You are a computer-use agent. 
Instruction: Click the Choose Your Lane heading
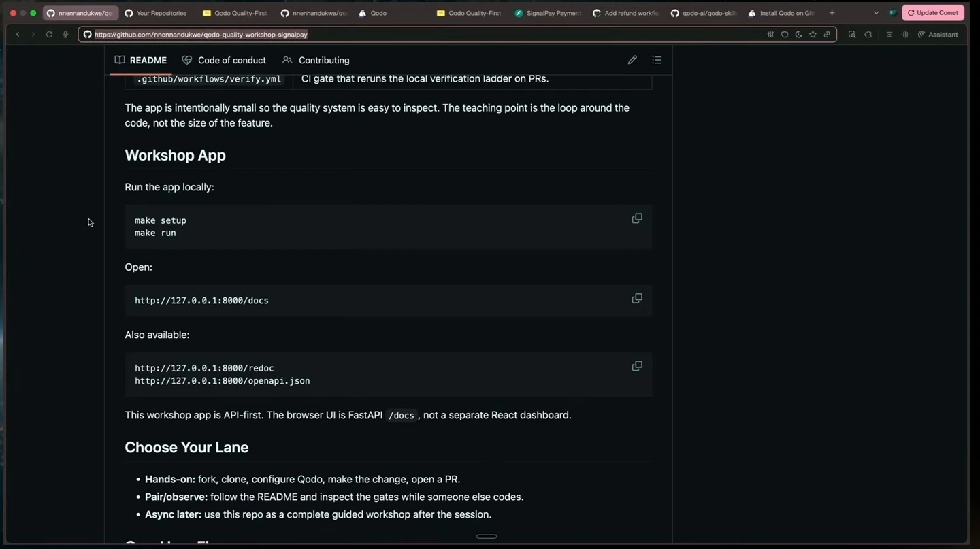click(186, 448)
